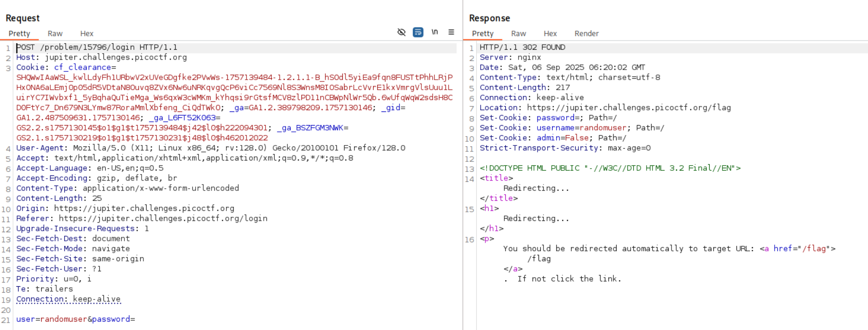Click the request Content-Length value 25
Screen dimensions: 868x330
[97, 198]
